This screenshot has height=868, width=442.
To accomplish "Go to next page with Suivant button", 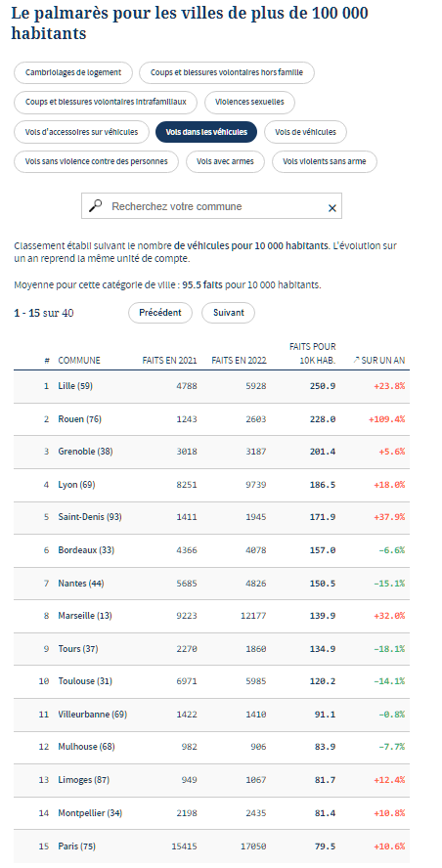I will tap(228, 313).
